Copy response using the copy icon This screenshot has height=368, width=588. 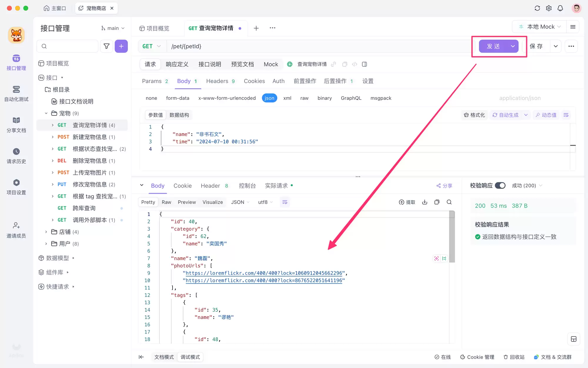(437, 202)
